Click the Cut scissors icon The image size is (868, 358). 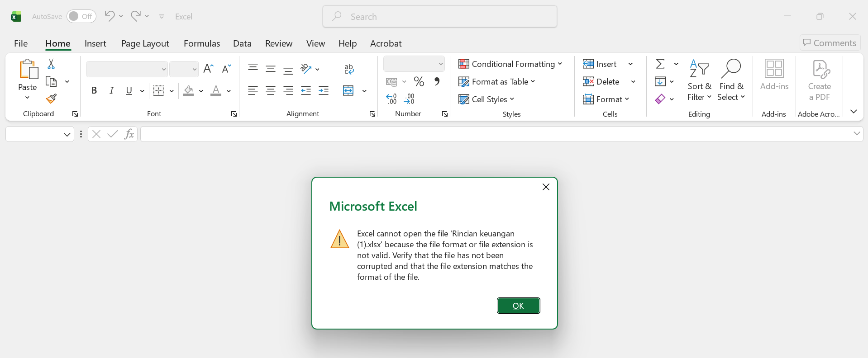point(51,64)
